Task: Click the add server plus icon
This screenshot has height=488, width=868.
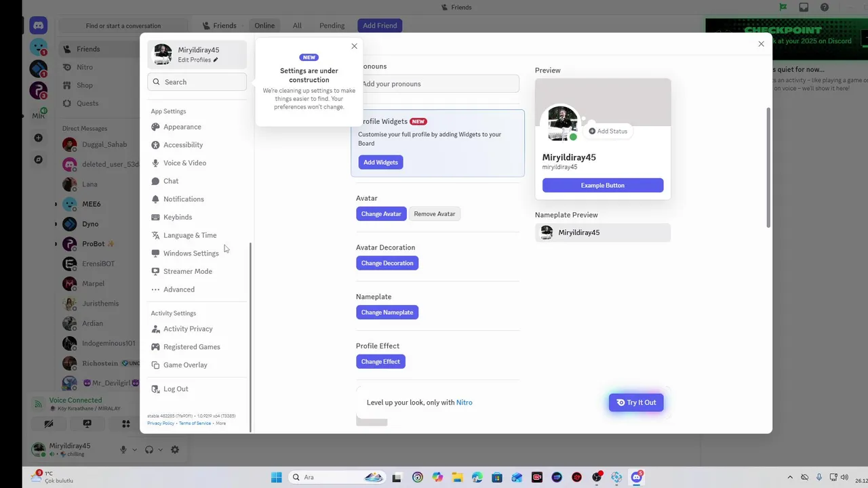Action: point(39,138)
